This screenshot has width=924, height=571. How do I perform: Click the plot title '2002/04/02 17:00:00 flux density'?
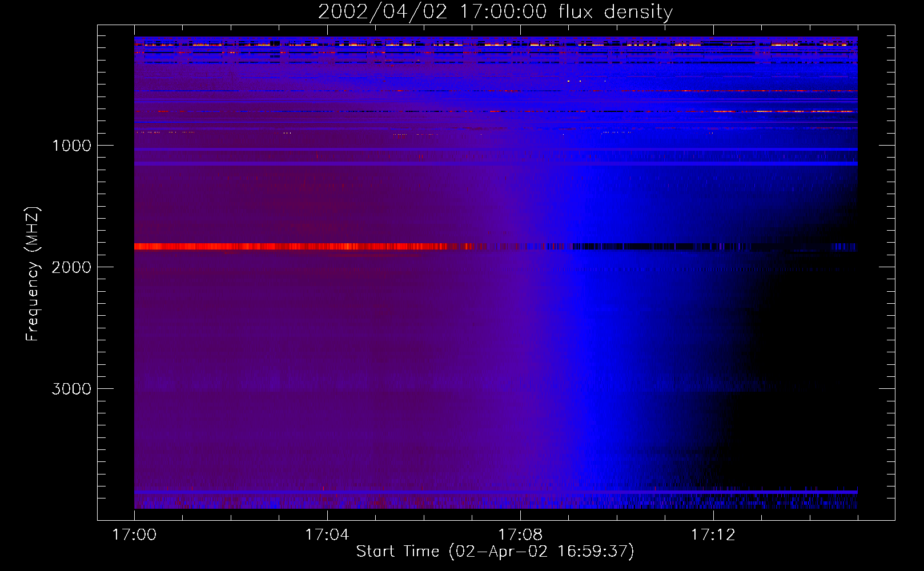(495, 11)
